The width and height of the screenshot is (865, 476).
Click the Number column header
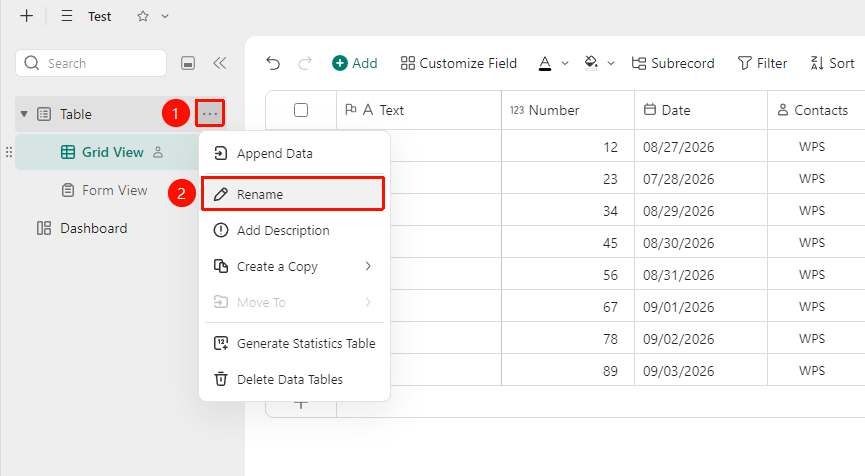click(x=568, y=110)
